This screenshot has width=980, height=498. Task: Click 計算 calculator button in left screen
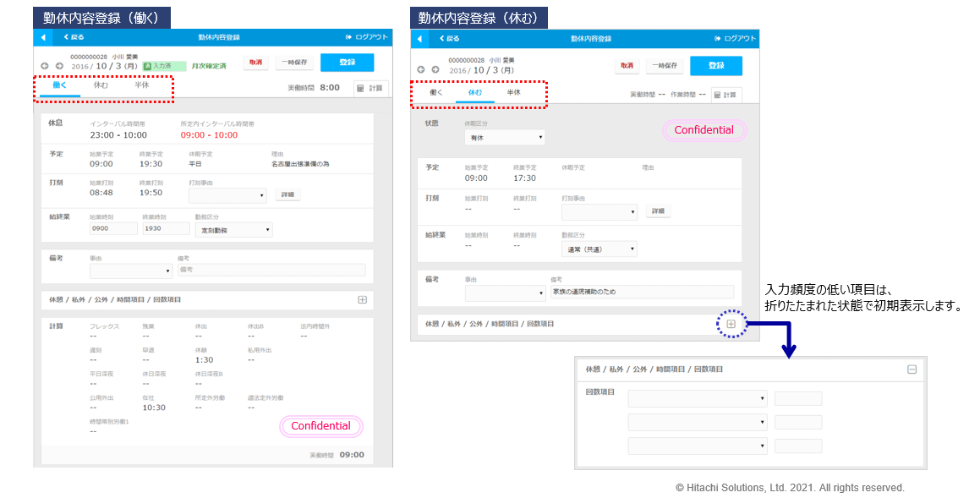(370, 88)
